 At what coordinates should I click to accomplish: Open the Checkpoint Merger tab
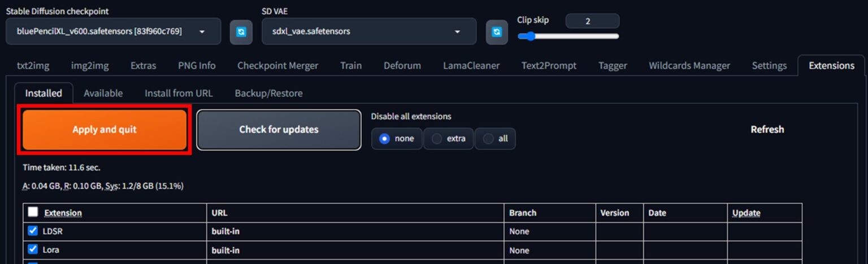277,65
